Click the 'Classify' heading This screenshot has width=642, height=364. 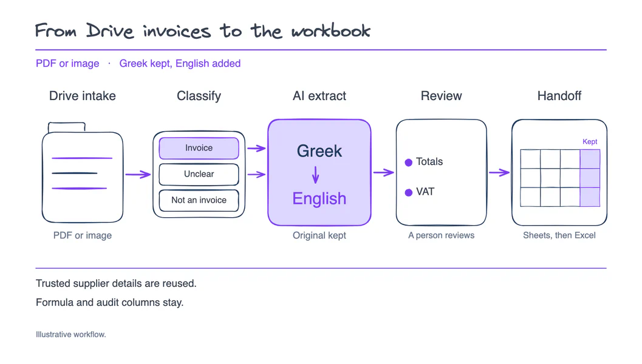[199, 96]
